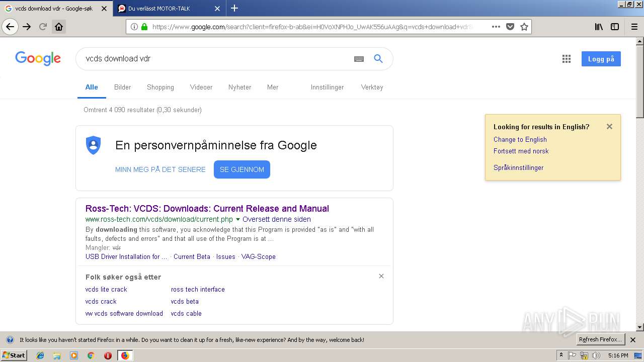Select the Alle search tab
Image resolution: width=644 pixels, height=362 pixels.
92,87
